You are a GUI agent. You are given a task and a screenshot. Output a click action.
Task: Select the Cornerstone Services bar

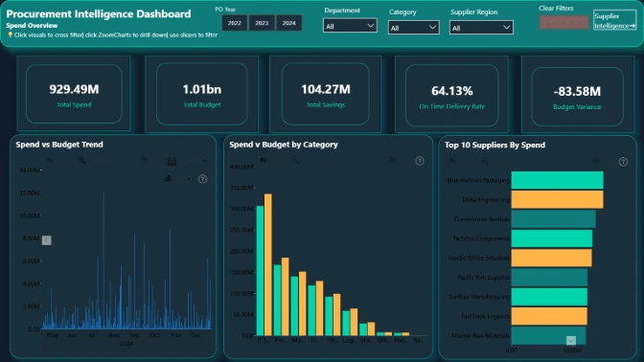pyautogui.click(x=553, y=218)
